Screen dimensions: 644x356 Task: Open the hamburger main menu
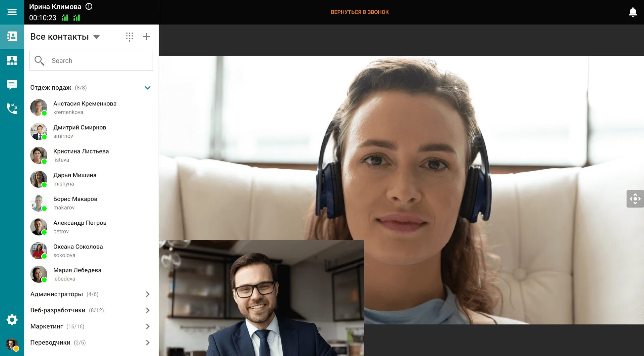12,12
